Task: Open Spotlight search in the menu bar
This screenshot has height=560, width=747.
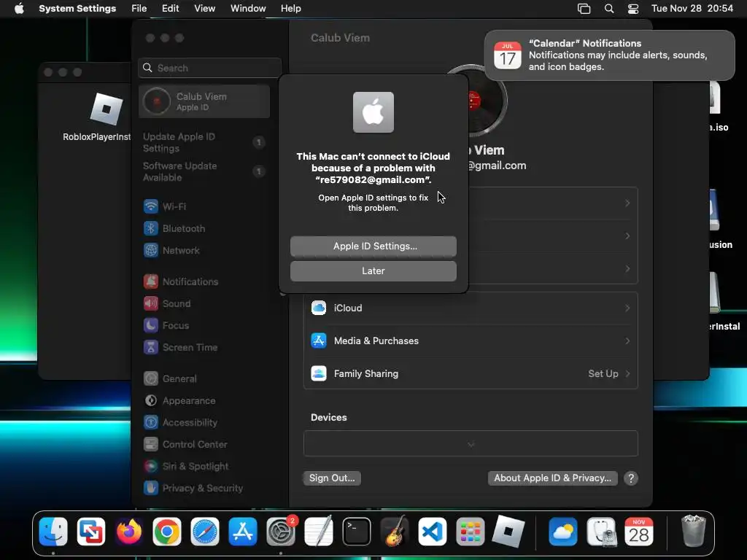Action: click(609, 9)
